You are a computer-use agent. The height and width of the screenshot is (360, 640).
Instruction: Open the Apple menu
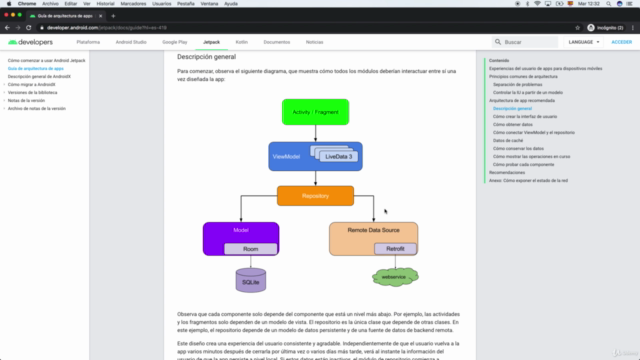(x=9, y=4)
